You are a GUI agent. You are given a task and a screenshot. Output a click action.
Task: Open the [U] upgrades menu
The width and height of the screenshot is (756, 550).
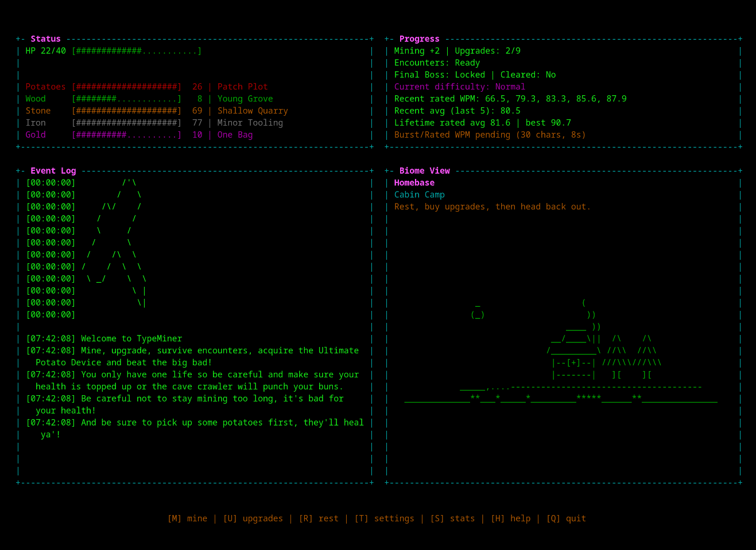click(253, 518)
